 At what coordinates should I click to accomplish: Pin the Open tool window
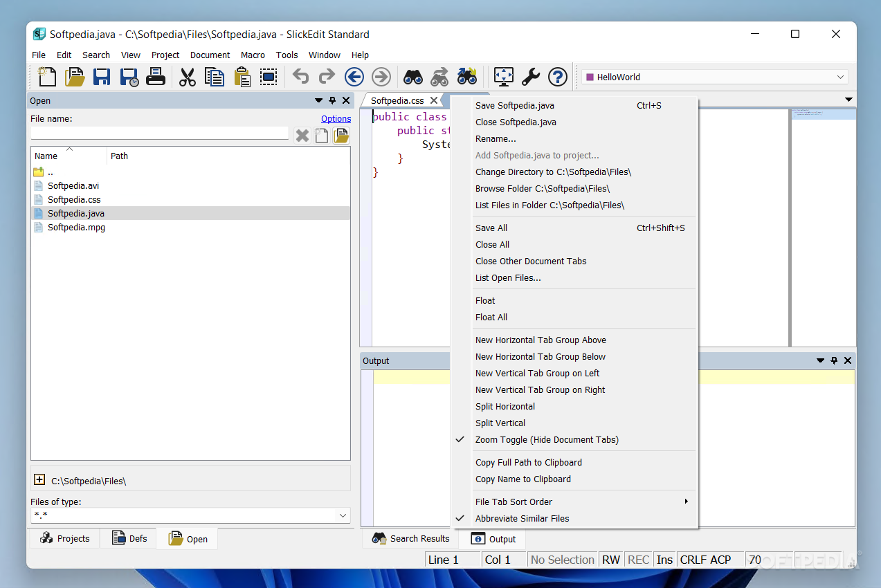tap(332, 101)
